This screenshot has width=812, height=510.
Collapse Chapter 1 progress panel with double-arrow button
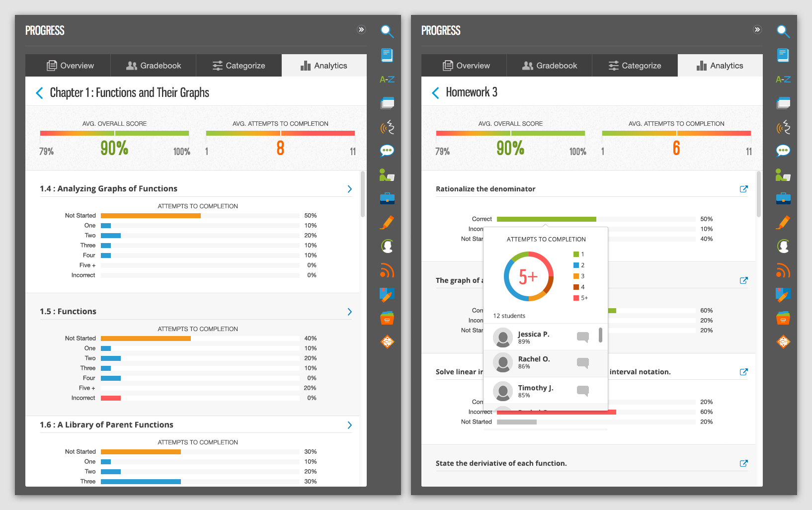pyautogui.click(x=361, y=30)
